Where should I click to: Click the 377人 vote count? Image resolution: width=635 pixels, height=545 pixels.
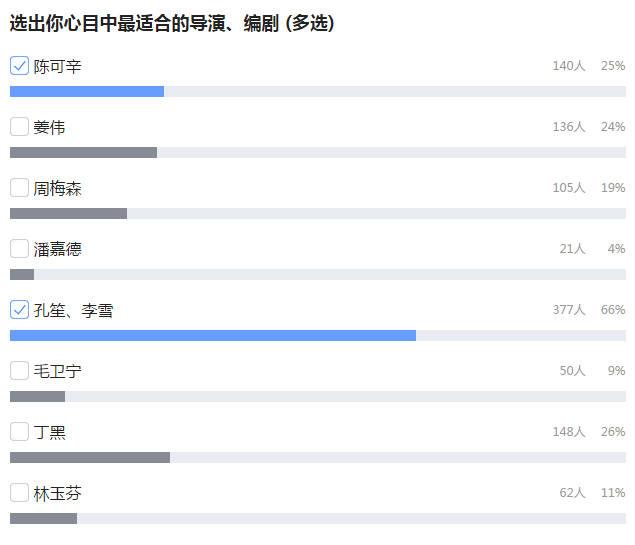[569, 310]
